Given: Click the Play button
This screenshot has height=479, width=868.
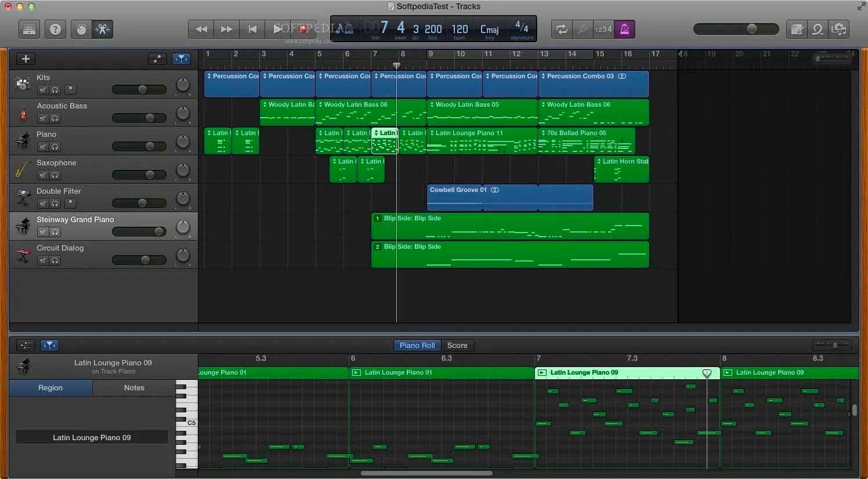Looking at the screenshot, I should [277, 29].
